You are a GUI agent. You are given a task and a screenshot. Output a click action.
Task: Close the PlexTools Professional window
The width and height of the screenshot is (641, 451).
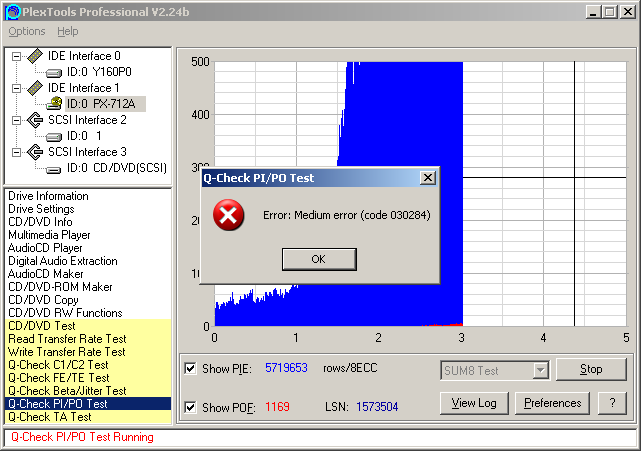[x=628, y=12]
